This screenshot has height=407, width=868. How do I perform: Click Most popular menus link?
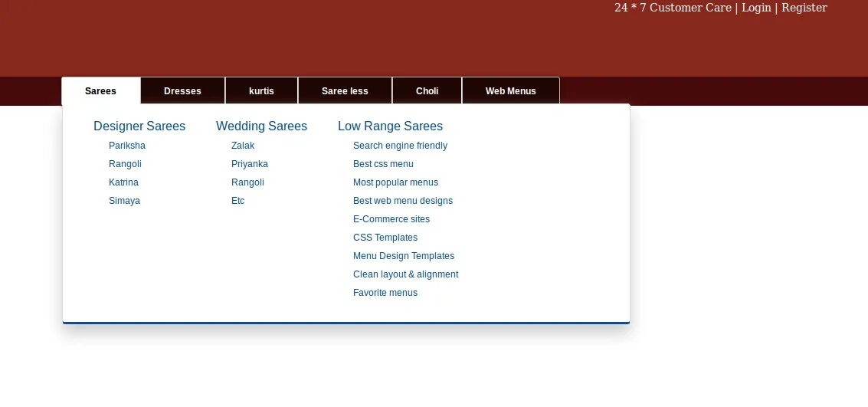pyautogui.click(x=395, y=182)
